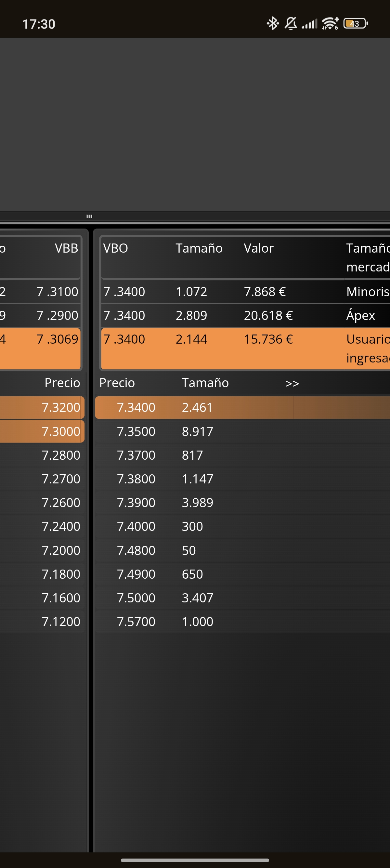Select bid price 7.2600
390x868 pixels.
coord(61,503)
